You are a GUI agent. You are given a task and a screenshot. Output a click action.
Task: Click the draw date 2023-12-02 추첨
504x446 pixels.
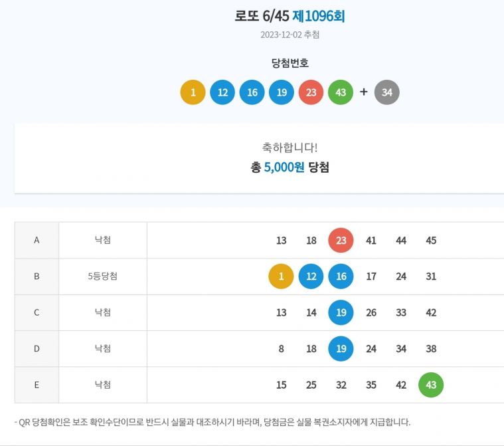pyautogui.click(x=290, y=35)
